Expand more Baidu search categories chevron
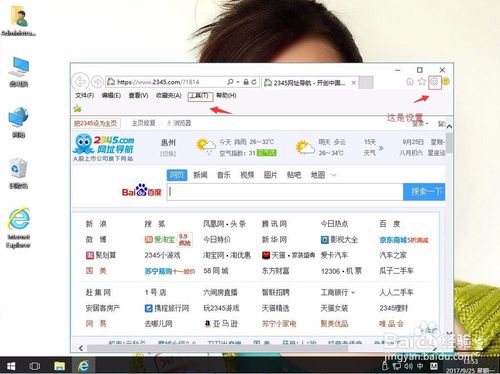 point(334,175)
